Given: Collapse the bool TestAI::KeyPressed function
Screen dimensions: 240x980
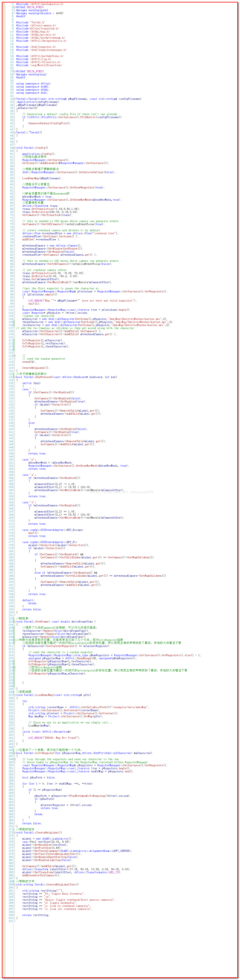Looking at the screenshot, I should (x=15, y=377).
